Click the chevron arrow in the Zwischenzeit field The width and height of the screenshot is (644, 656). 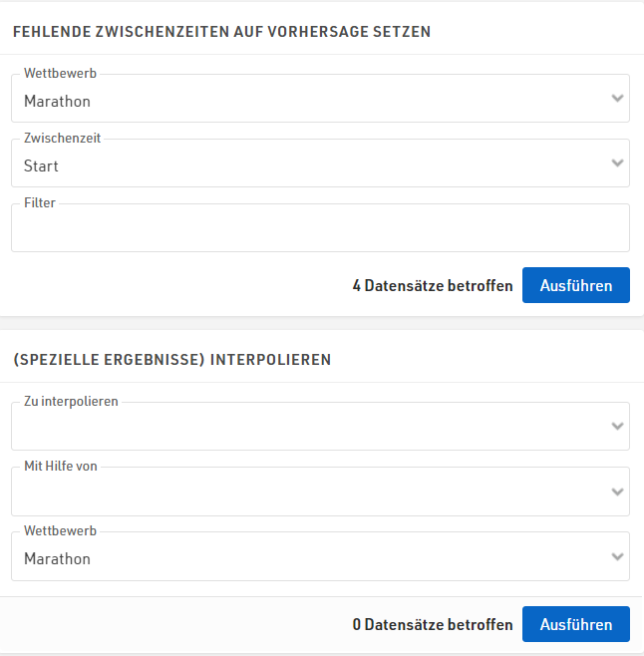[x=618, y=164]
